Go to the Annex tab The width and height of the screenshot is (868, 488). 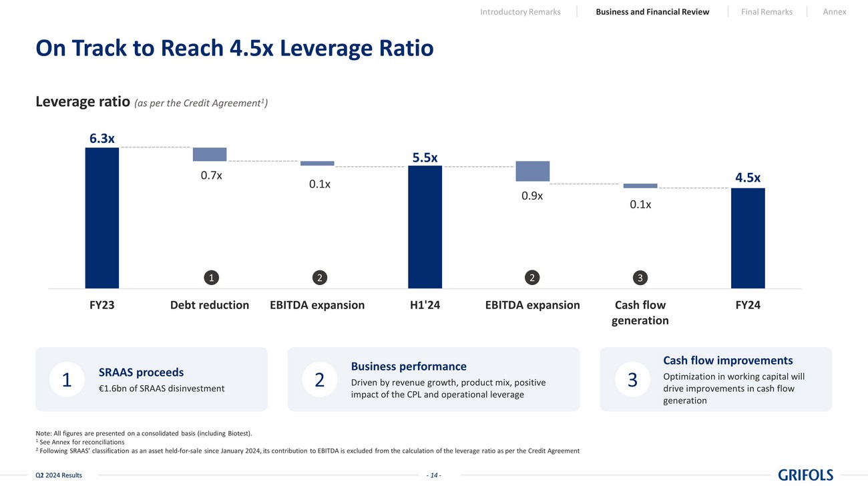pyautogui.click(x=835, y=12)
